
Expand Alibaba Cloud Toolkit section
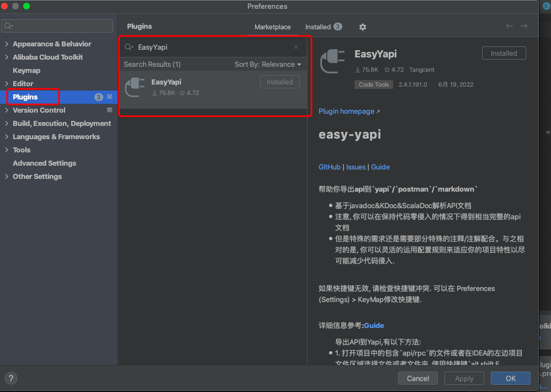point(7,57)
